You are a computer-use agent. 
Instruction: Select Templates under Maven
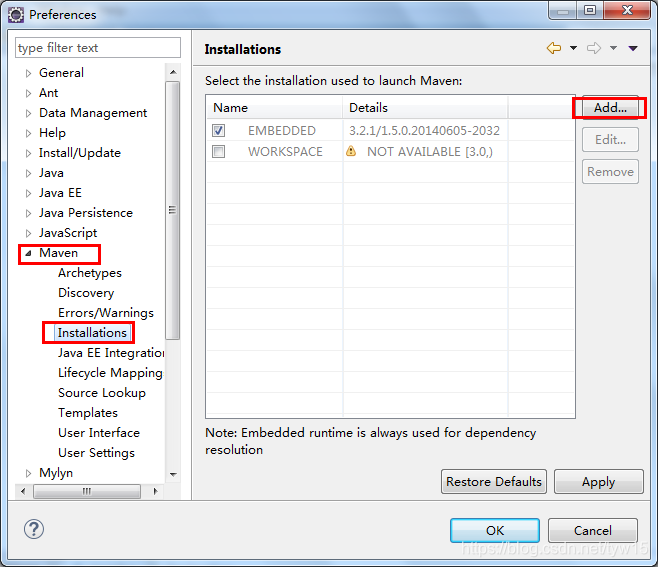pos(88,413)
